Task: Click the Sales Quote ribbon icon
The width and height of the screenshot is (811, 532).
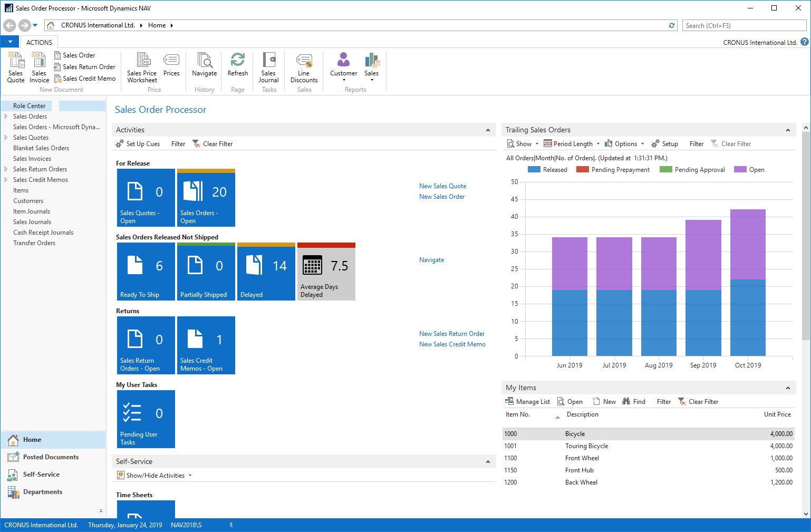Action: [x=15, y=67]
